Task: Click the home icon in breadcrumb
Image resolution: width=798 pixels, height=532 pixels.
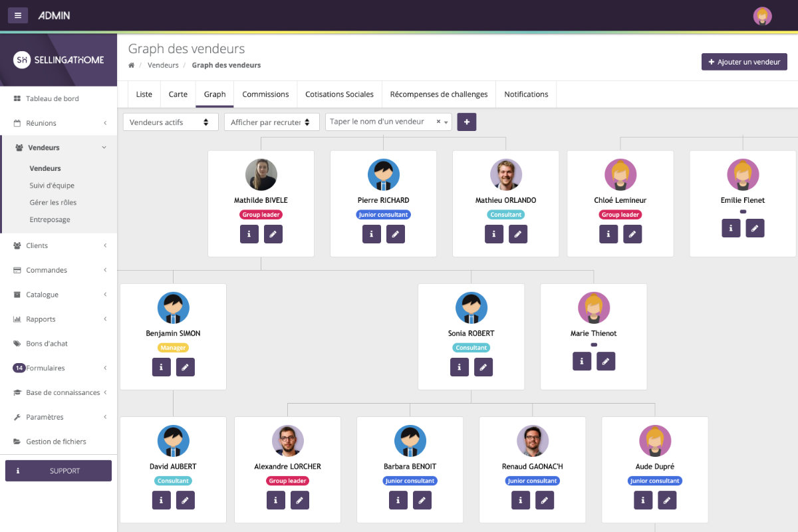Action: (x=132, y=65)
